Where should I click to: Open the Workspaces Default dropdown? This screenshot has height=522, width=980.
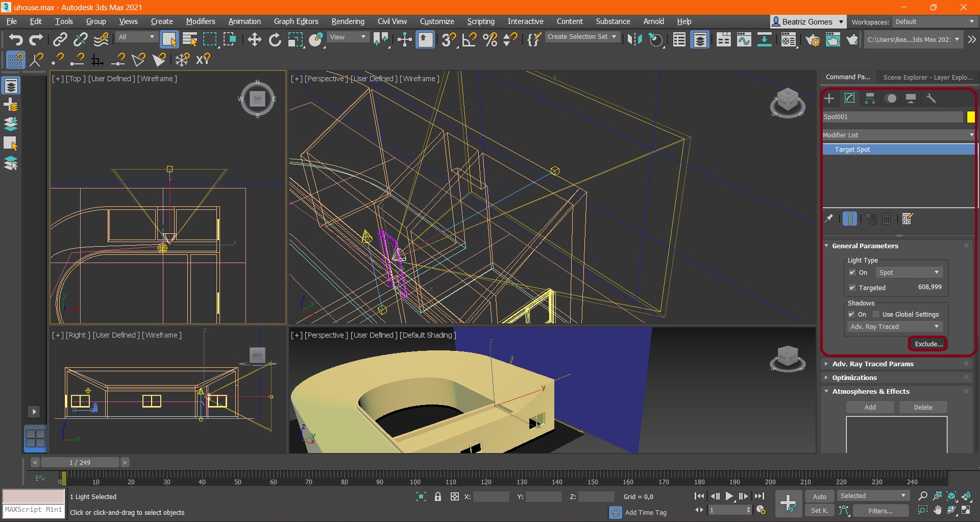pyautogui.click(x=935, y=22)
